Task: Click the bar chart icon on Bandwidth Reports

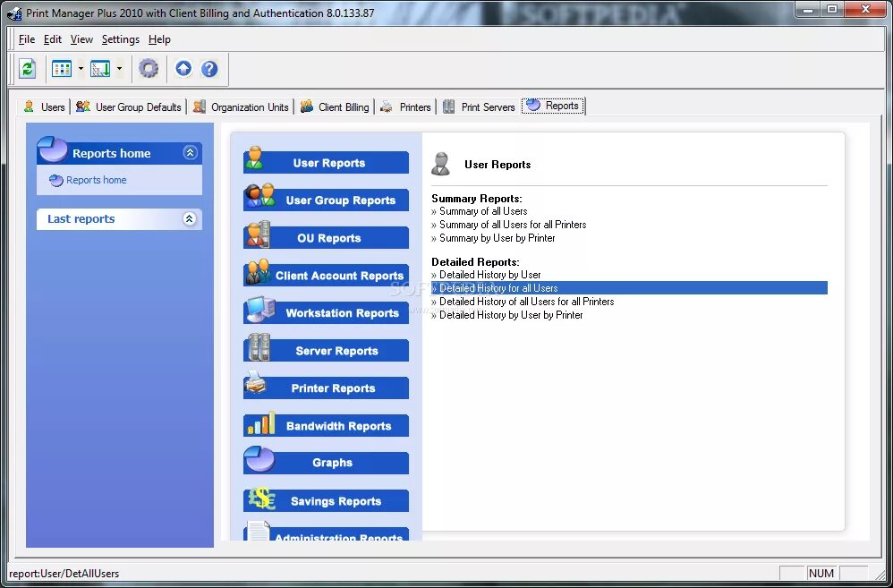Action: click(x=261, y=422)
